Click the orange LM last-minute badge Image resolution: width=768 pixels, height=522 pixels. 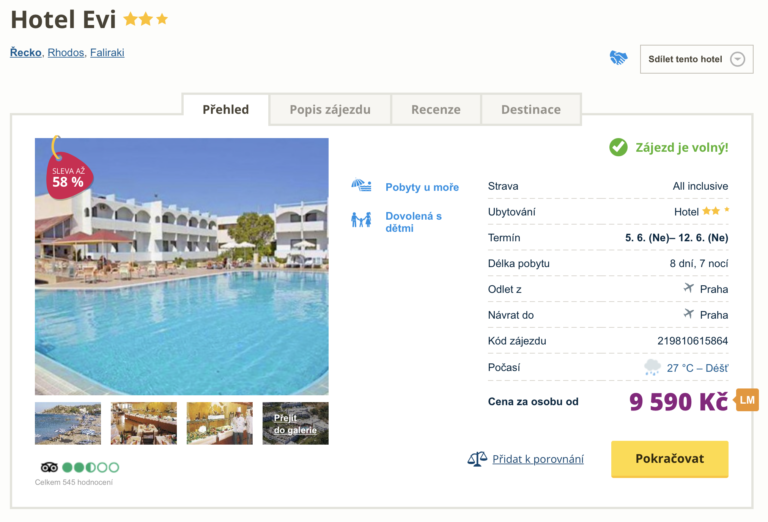747,400
